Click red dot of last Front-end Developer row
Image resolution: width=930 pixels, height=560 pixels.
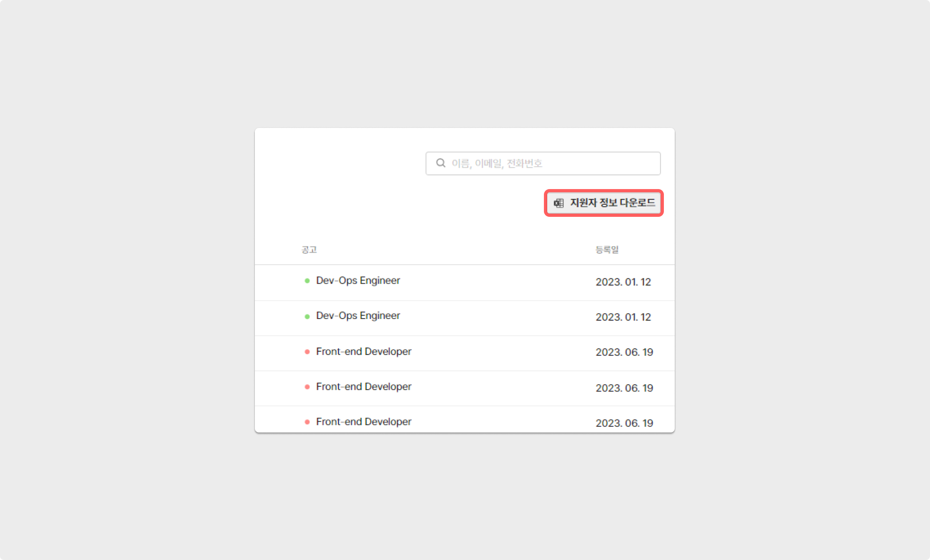tap(307, 422)
